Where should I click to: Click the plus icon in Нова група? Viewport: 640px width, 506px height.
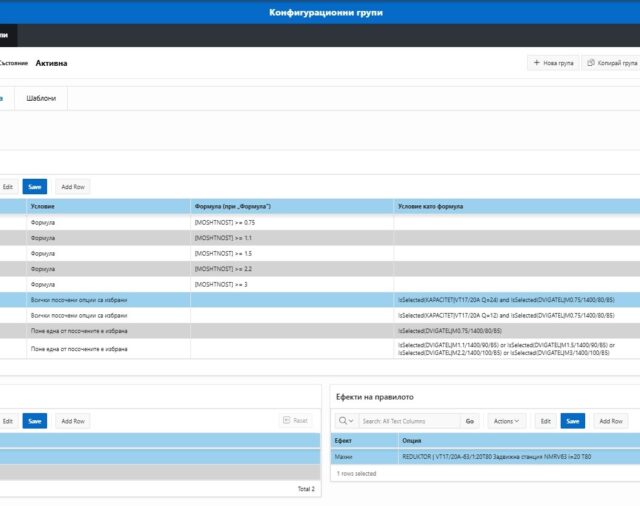click(x=536, y=63)
